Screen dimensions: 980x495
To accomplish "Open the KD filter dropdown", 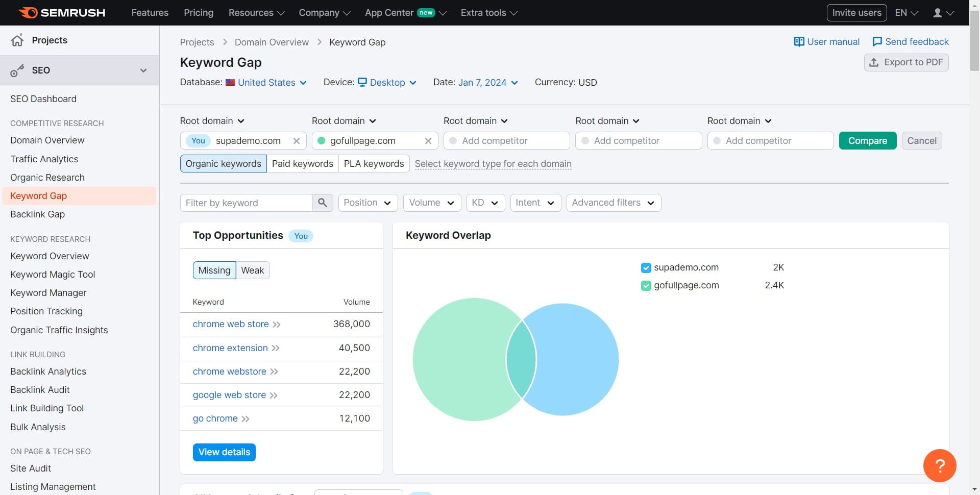I will (485, 203).
